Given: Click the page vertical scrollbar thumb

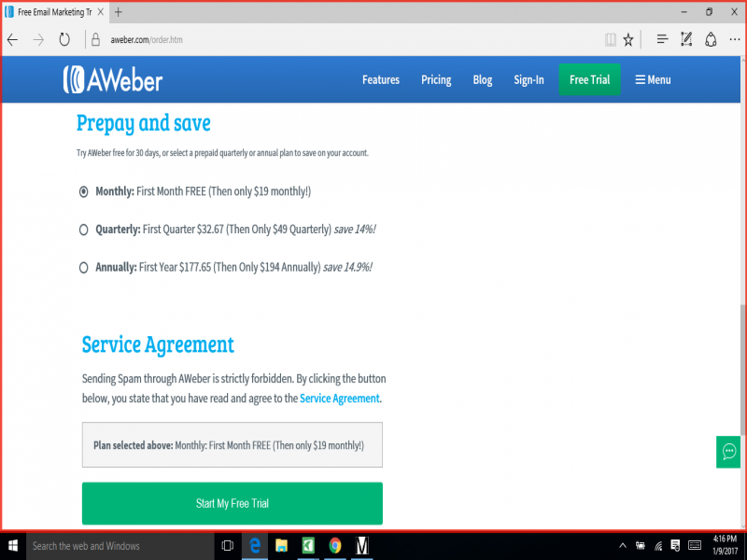Looking at the screenshot, I should pos(743,370).
